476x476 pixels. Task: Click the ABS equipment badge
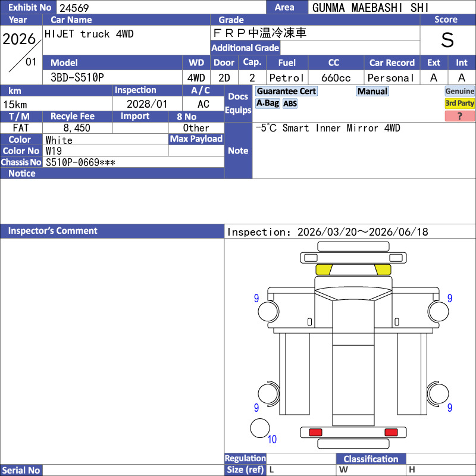pos(290,104)
